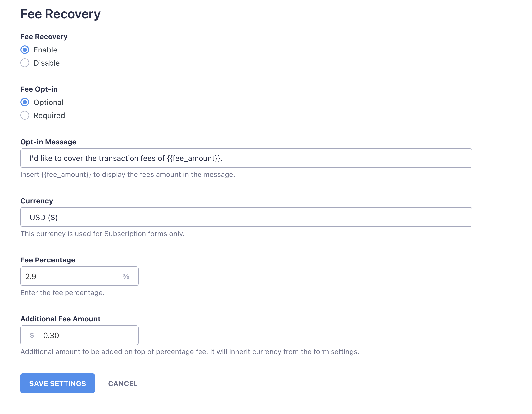The image size is (532, 414).
Task: Click the large Fee Recovery page heading
Action: tap(61, 14)
